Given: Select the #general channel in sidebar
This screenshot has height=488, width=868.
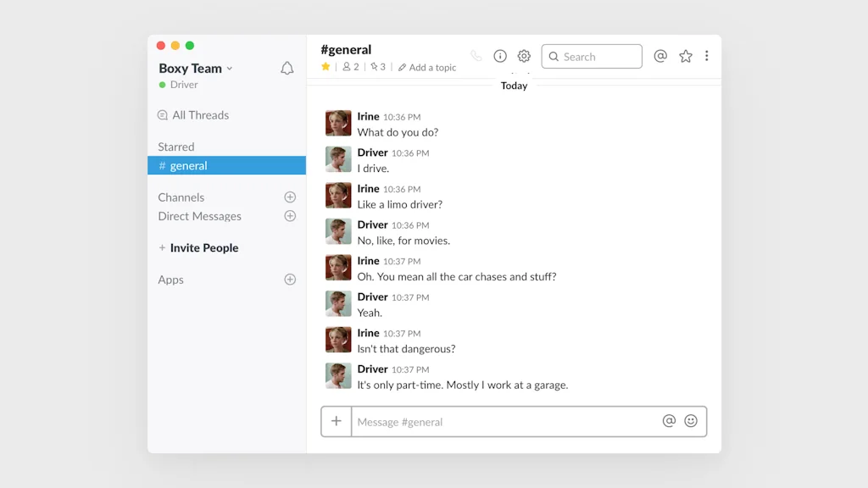Looking at the screenshot, I should 188,165.
